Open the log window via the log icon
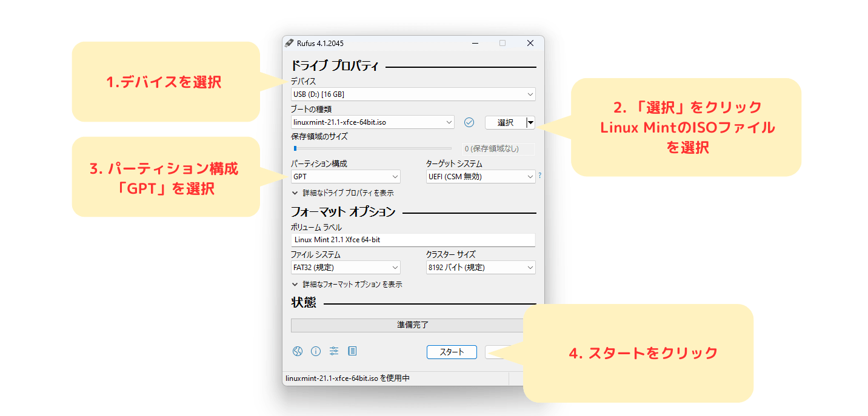Viewport: 868px width, 416px height. coord(352,351)
